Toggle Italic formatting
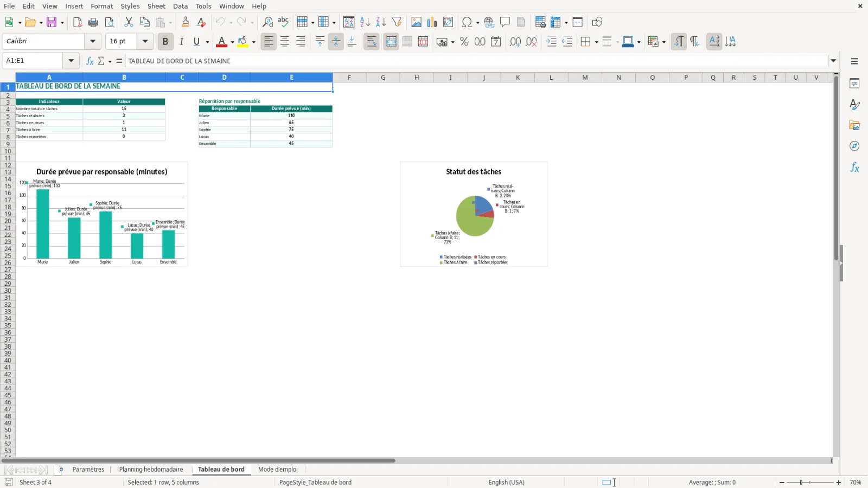The height and width of the screenshot is (488, 868). pyautogui.click(x=182, y=42)
